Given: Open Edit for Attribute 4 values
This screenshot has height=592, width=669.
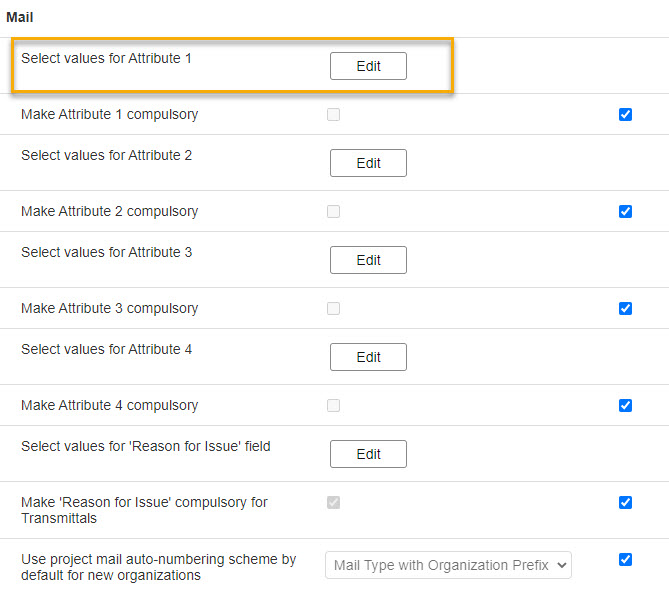Looking at the screenshot, I should (x=368, y=357).
